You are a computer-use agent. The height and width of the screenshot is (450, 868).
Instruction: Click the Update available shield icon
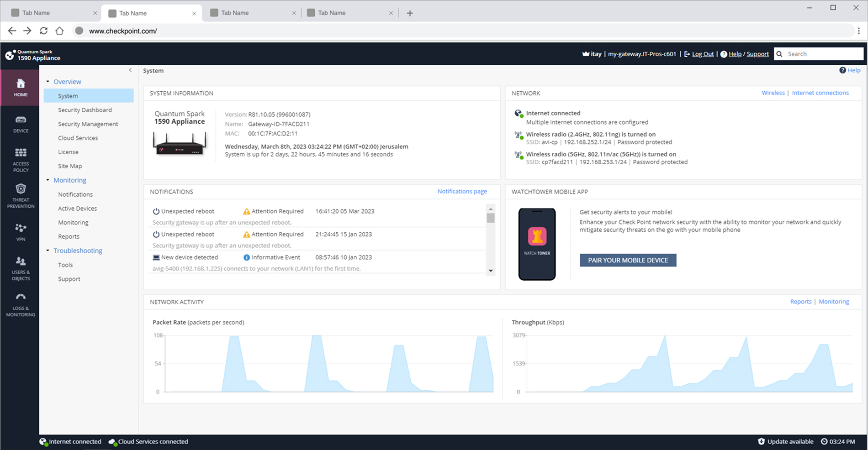[x=761, y=441]
